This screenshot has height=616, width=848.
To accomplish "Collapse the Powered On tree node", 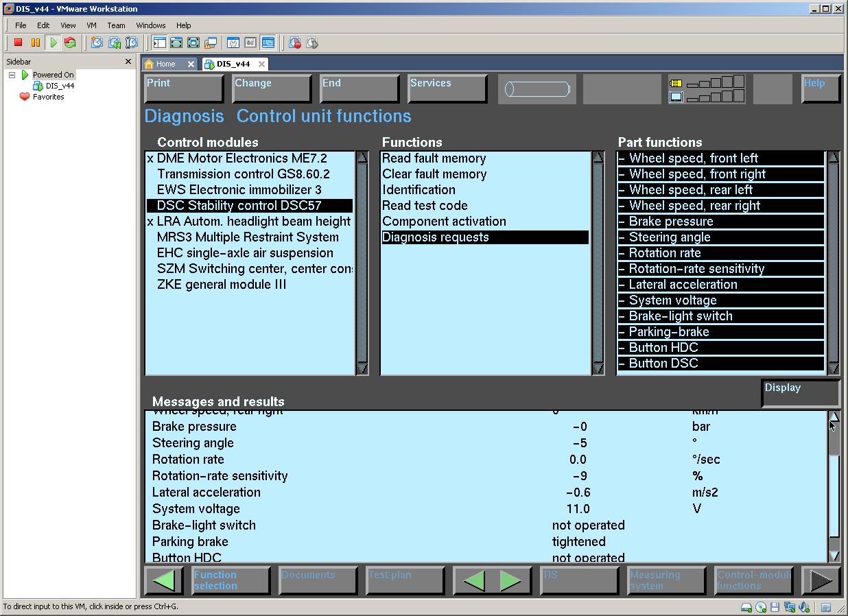I will click(x=12, y=75).
